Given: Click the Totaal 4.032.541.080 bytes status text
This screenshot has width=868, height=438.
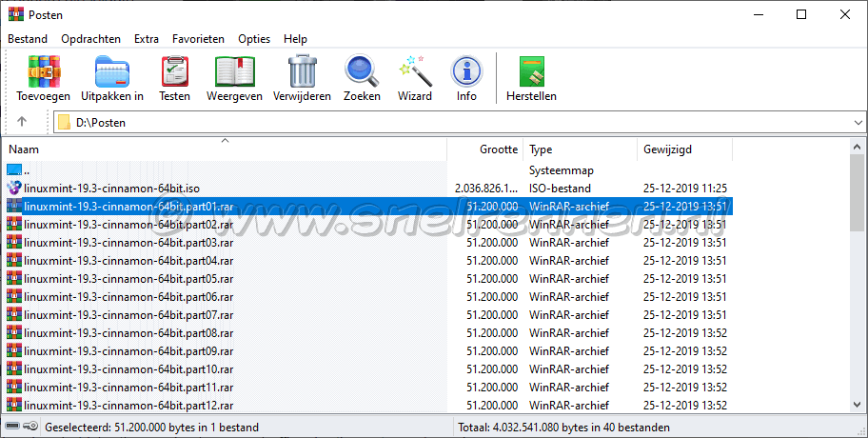Looking at the screenshot, I should coord(563,428).
